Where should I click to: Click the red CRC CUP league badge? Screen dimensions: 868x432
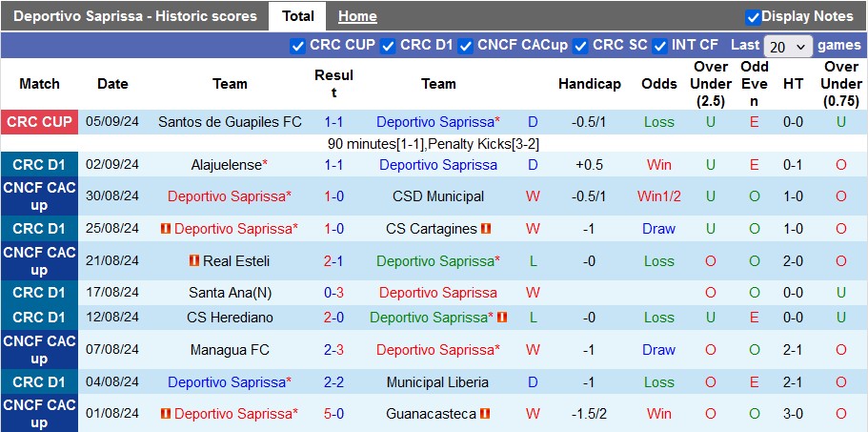click(39, 122)
